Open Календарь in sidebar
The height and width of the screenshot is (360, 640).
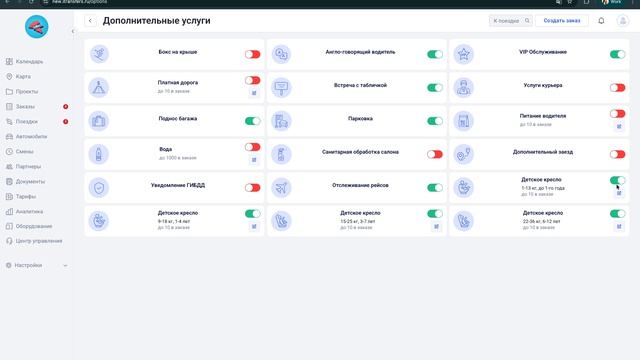(x=24, y=62)
